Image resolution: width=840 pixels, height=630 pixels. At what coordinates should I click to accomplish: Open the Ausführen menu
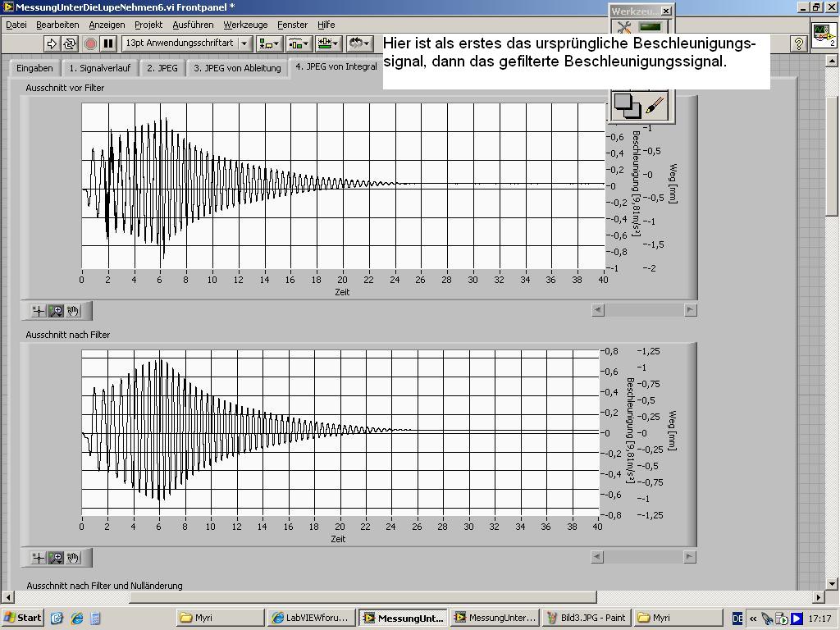[x=193, y=25]
